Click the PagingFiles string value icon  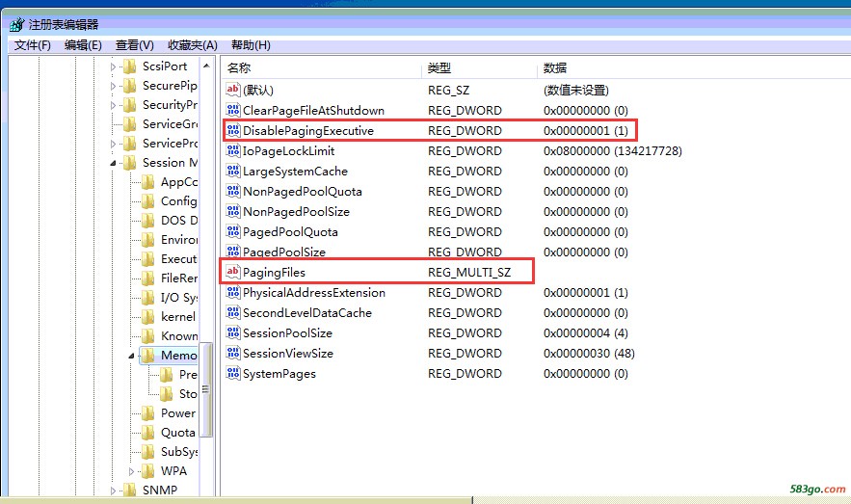click(x=232, y=273)
